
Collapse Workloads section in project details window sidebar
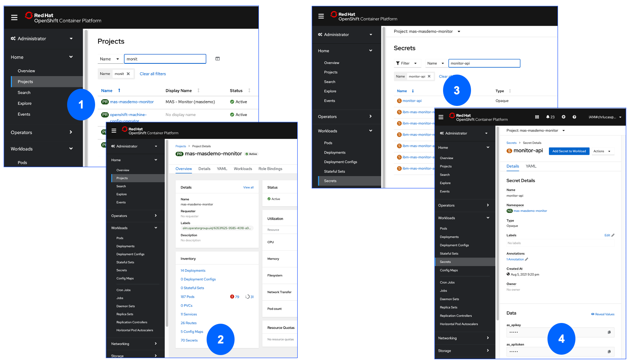(134, 228)
